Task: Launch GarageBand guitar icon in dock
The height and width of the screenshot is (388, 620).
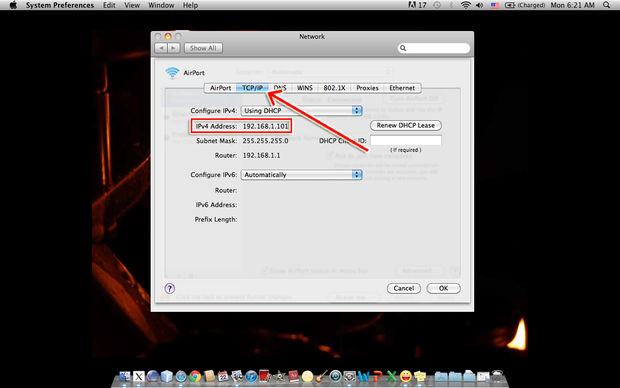Action: point(321,376)
